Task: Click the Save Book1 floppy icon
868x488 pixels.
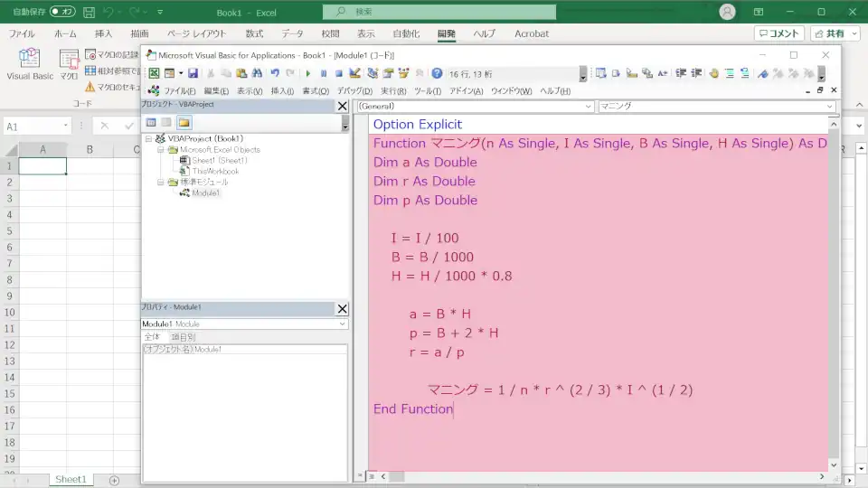Action: pyautogui.click(x=193, y=73)
